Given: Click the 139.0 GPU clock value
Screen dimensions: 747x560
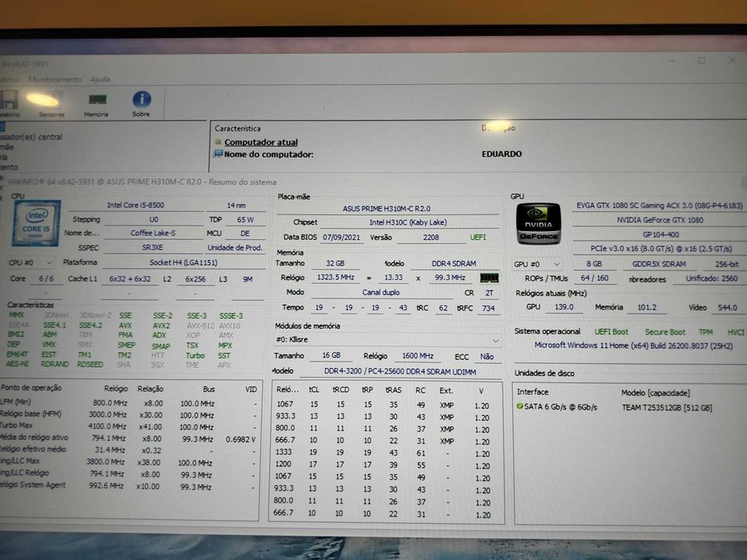Looking at the screenshot, I should 564,307.
